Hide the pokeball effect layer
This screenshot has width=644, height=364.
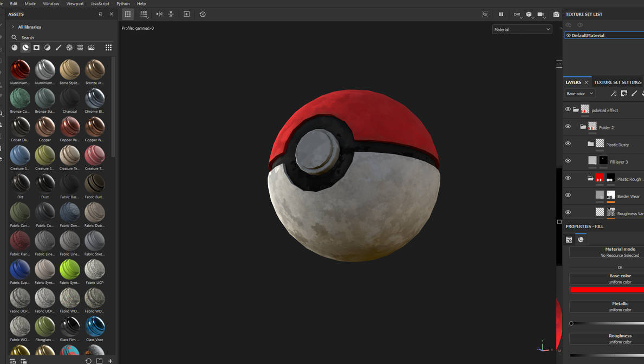pos(568,109)
